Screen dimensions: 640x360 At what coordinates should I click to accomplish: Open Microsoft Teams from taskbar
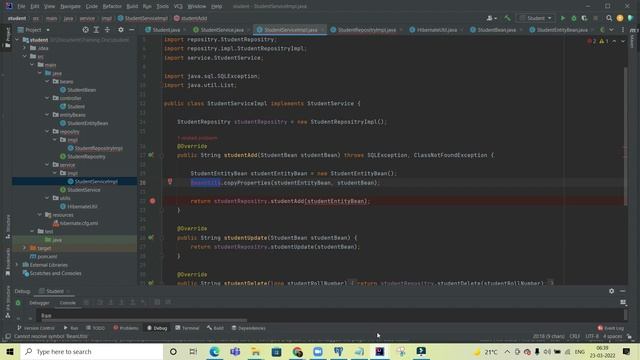point(235,351)
